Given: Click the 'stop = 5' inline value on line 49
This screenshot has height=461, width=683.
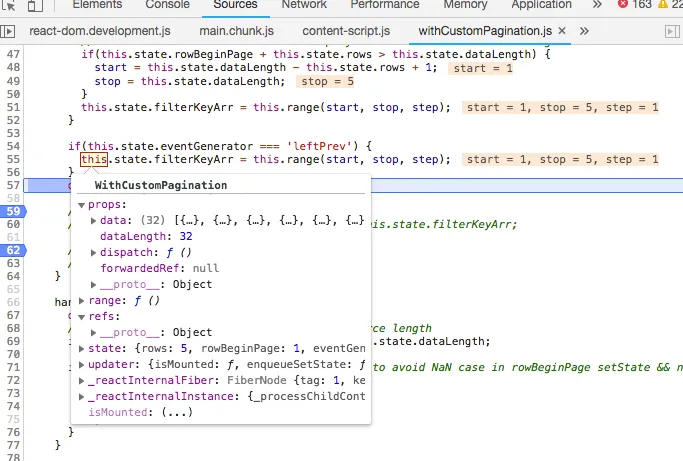Looking at the screenshot, I should tap(325, 81).
